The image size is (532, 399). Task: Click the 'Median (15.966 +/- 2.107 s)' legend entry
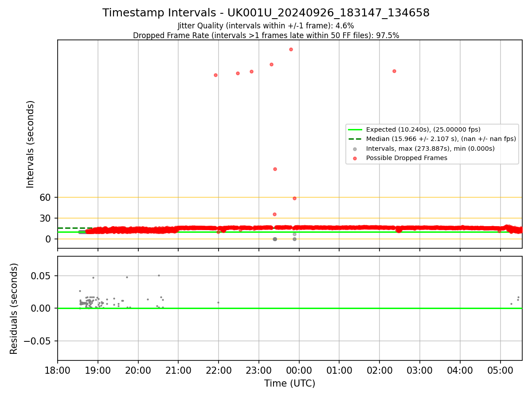tap(441, 139)
